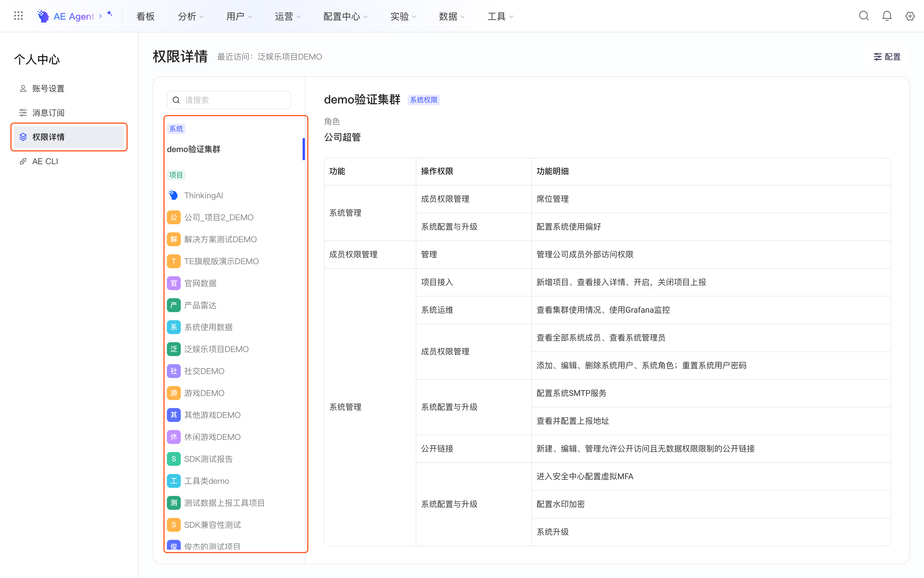Expand the 用户 dropdown menu
The height and width of the screenshot is (578, 924).
point(239,16)
